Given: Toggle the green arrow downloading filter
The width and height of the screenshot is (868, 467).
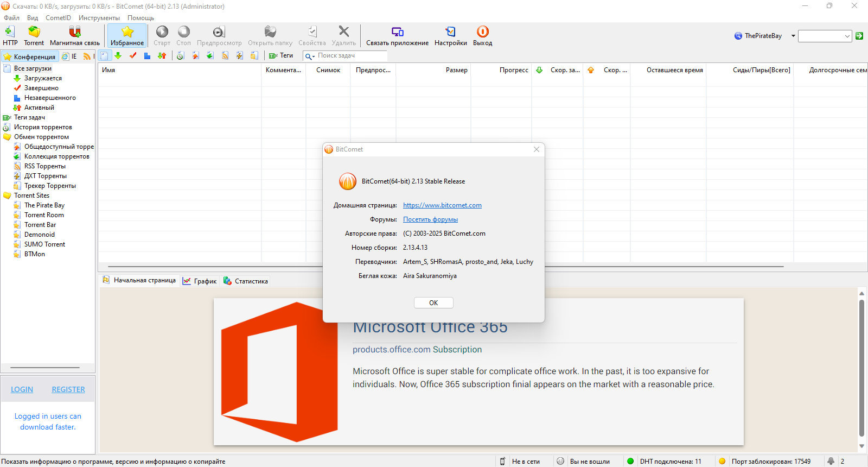Looking at the screenshot, I should coord(118,55).
